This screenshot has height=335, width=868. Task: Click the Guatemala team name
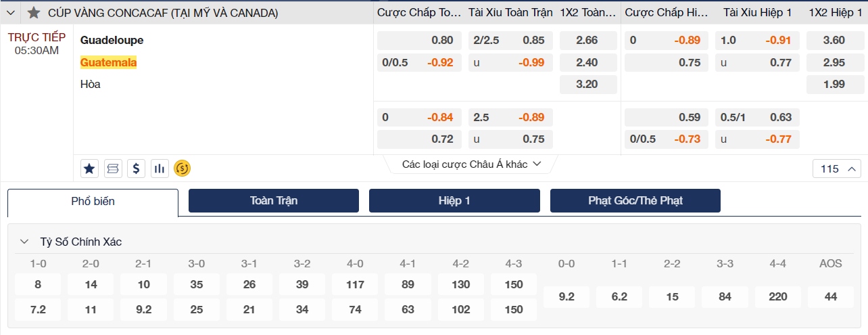click(x=109, y=62)
